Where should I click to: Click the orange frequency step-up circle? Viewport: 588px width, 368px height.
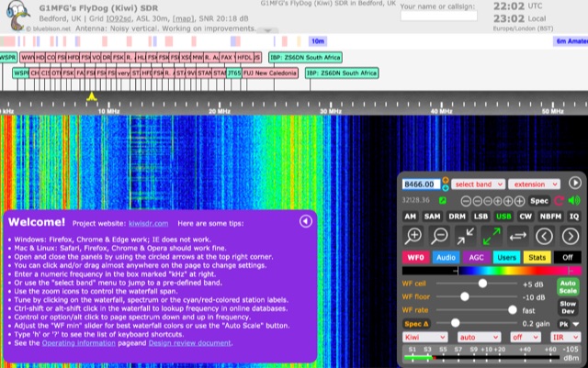[446, 180]
